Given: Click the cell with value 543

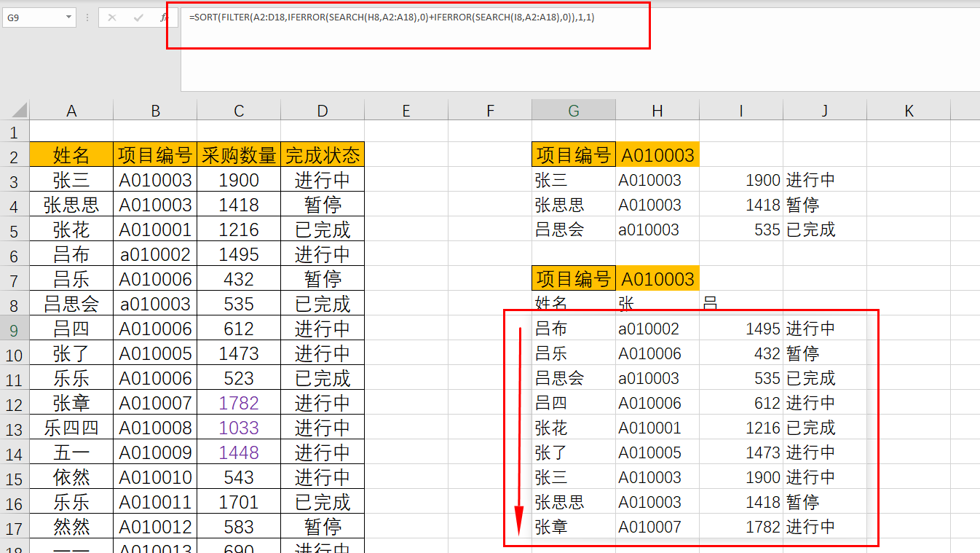Looking at the screenshot, I should coord(239,477).
